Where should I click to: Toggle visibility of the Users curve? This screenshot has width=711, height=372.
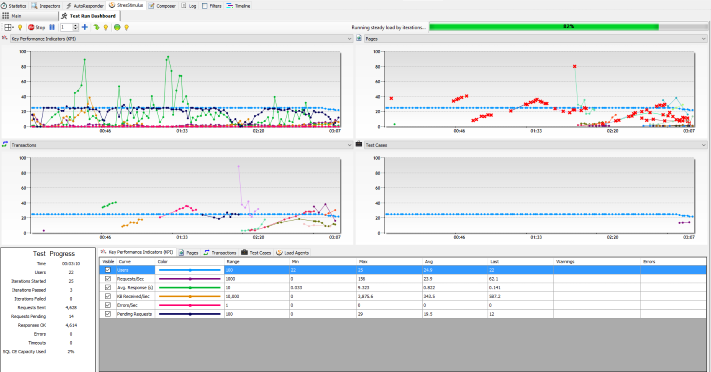(x=108, y=270)
